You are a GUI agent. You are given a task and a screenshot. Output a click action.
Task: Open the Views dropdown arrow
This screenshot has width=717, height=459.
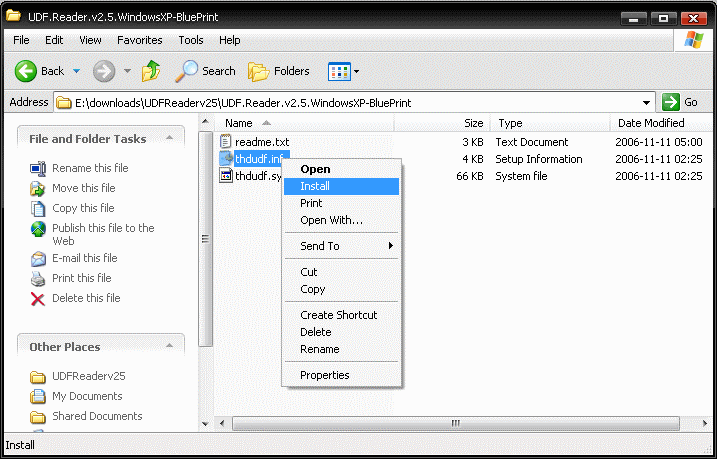357,72
